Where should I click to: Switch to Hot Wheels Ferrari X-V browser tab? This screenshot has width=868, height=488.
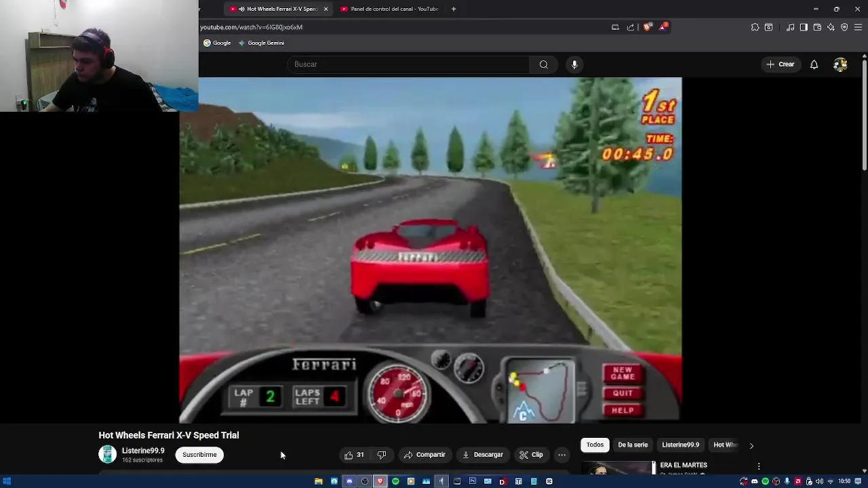point(278,9)
